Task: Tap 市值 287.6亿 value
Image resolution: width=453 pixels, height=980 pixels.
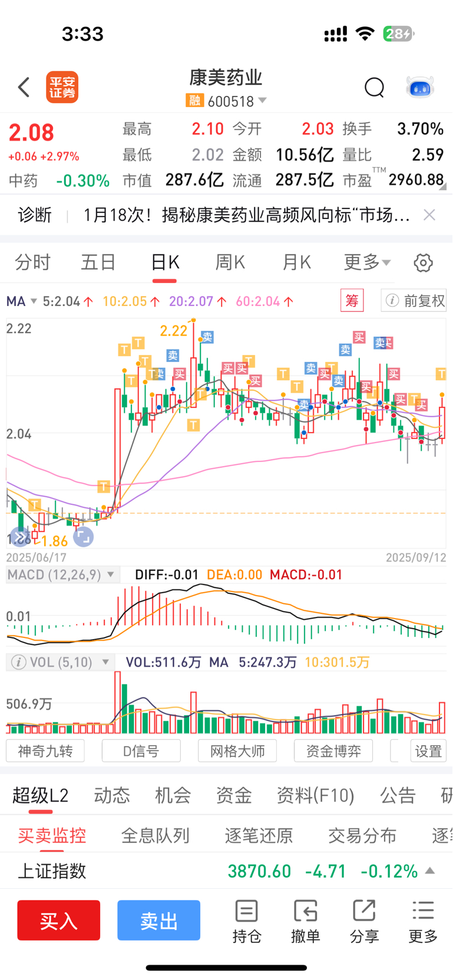Action: [194, 180]
